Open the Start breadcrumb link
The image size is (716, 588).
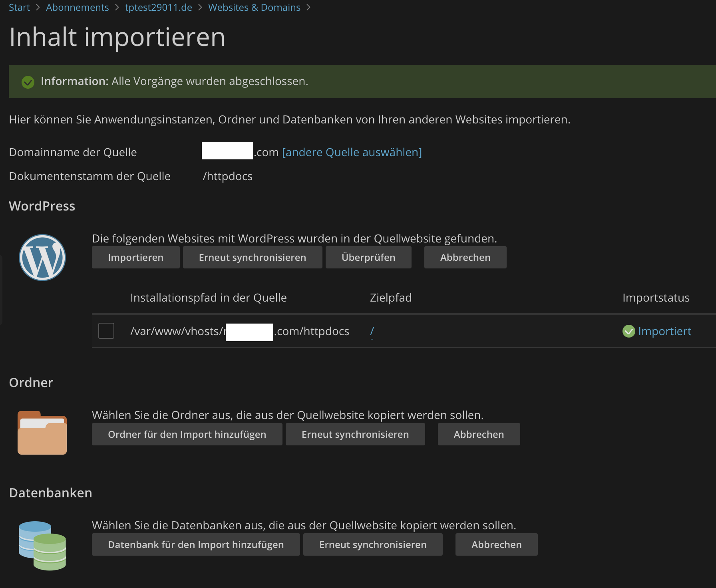click(19, 8)
